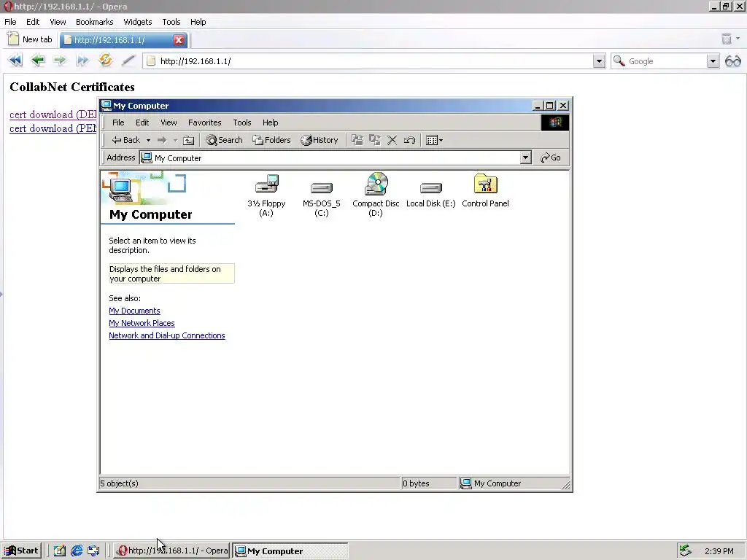Click the Up folder icon in My Computer
This screenshot has width=747, height=560.
pos(189,140)
